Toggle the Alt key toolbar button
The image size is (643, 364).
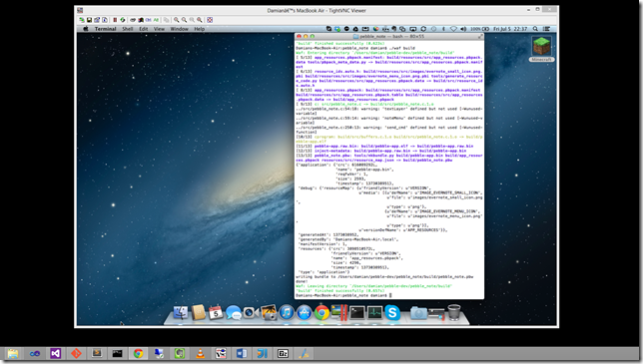click(156, 20)
